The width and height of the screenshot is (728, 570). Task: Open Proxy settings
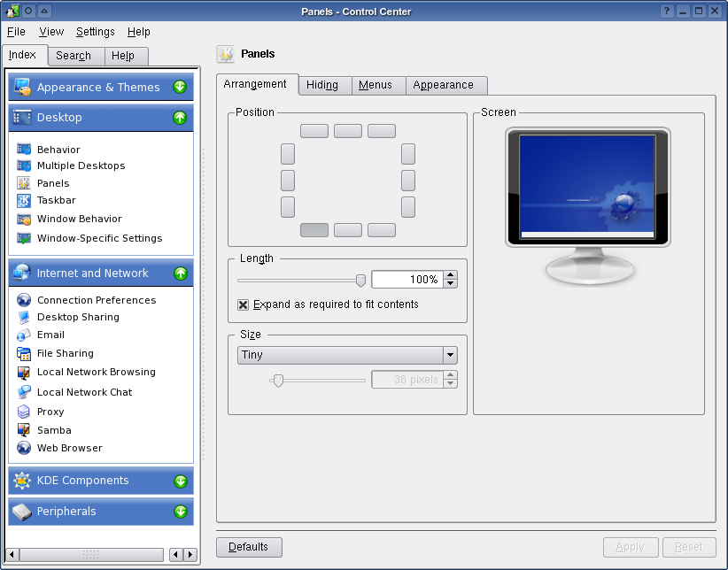[51, 411]
